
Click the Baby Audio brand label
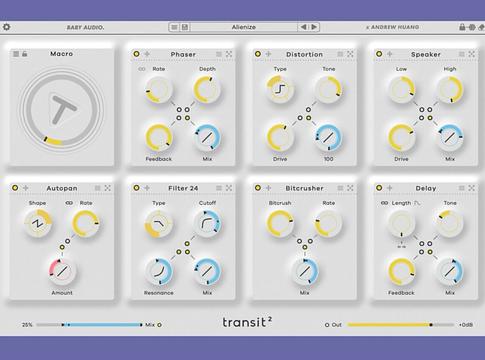point(85,27)
